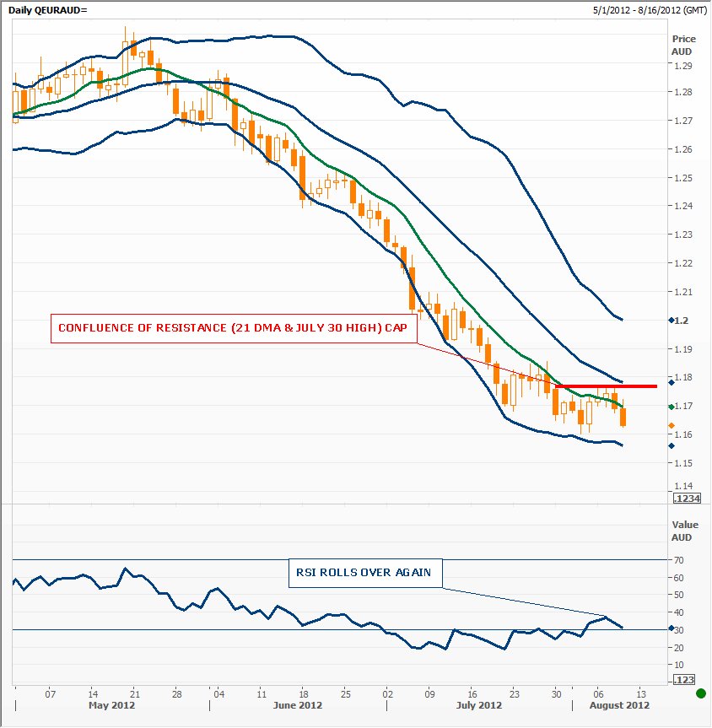Click the 1.14 price axis label

point(683,486)
